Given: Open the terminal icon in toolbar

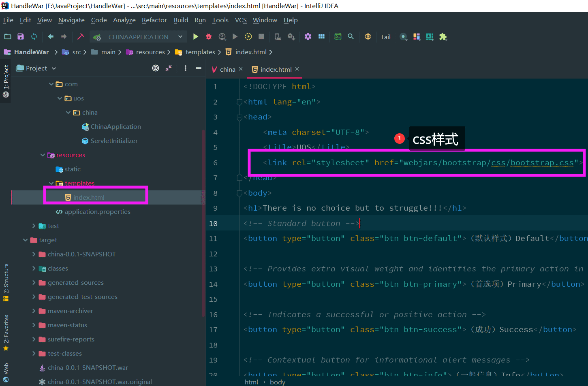Looking at the screenshot, I should tap(338, 36).
